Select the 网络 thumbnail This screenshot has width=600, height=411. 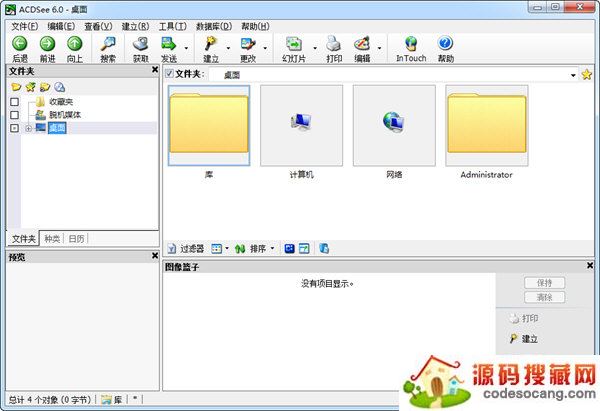tap(394, 126)
